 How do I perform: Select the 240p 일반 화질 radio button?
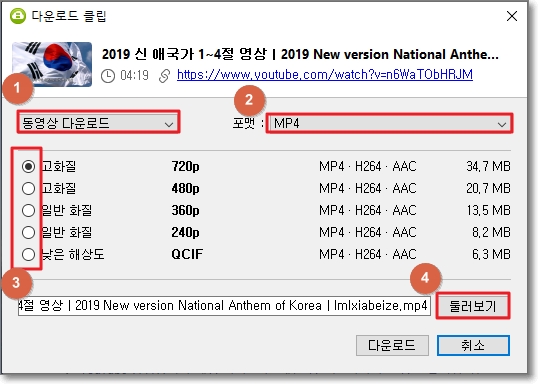pos(28,232)
